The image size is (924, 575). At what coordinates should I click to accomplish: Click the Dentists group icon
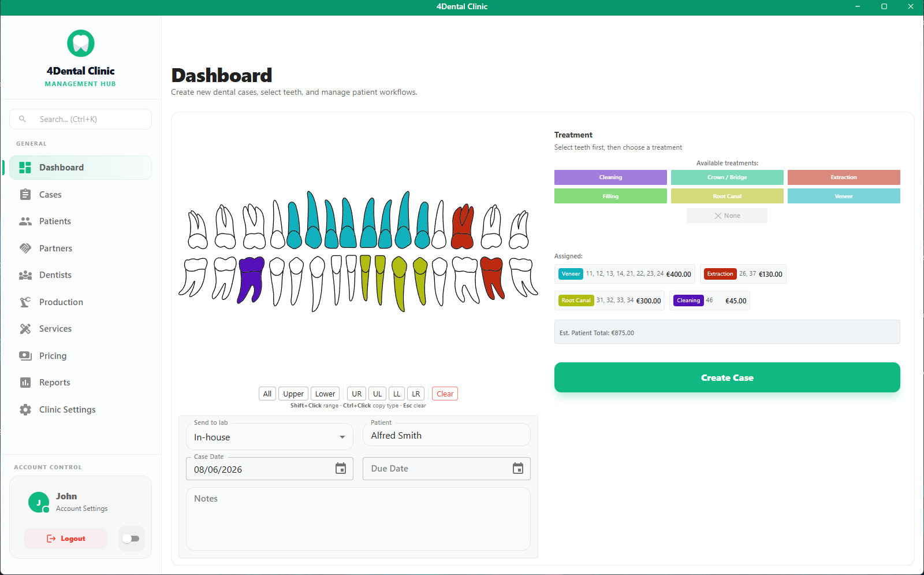(x=25, y=275)
